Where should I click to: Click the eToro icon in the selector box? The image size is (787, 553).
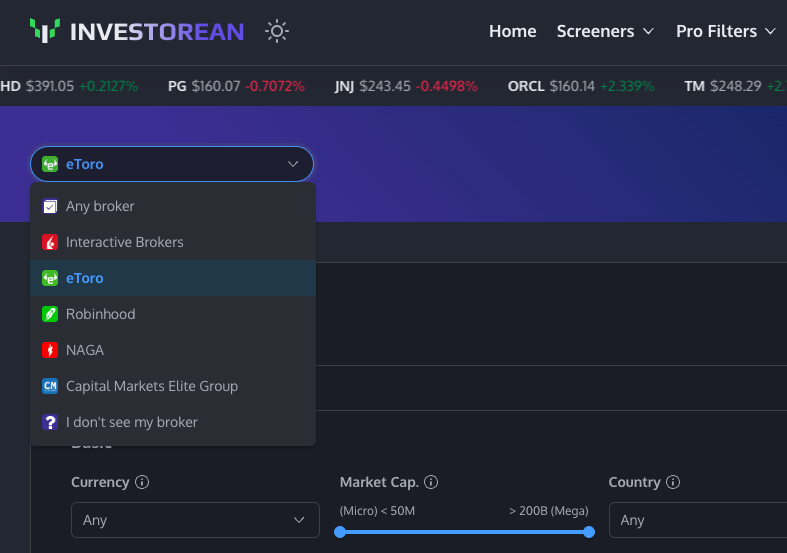pos(50,164)
